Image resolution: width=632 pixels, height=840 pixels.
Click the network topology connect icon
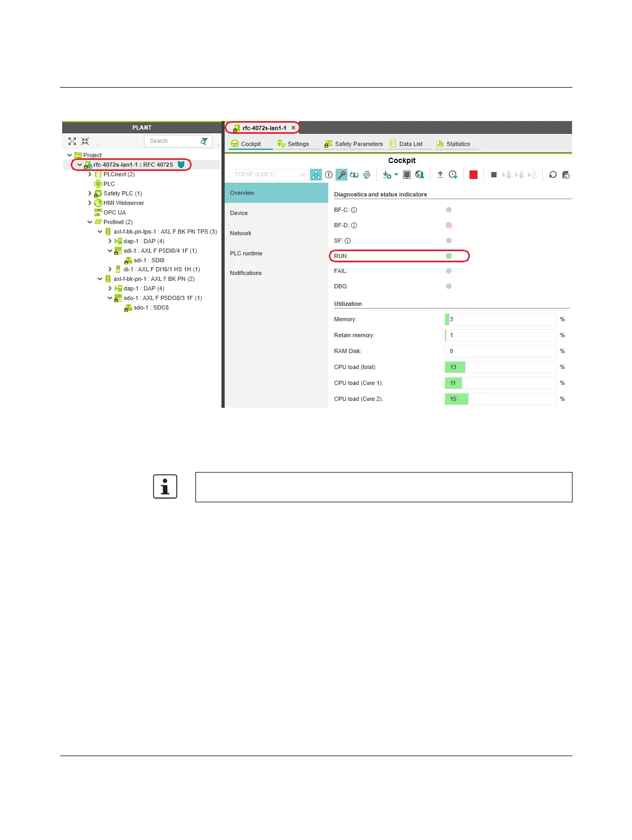point(316,175)
